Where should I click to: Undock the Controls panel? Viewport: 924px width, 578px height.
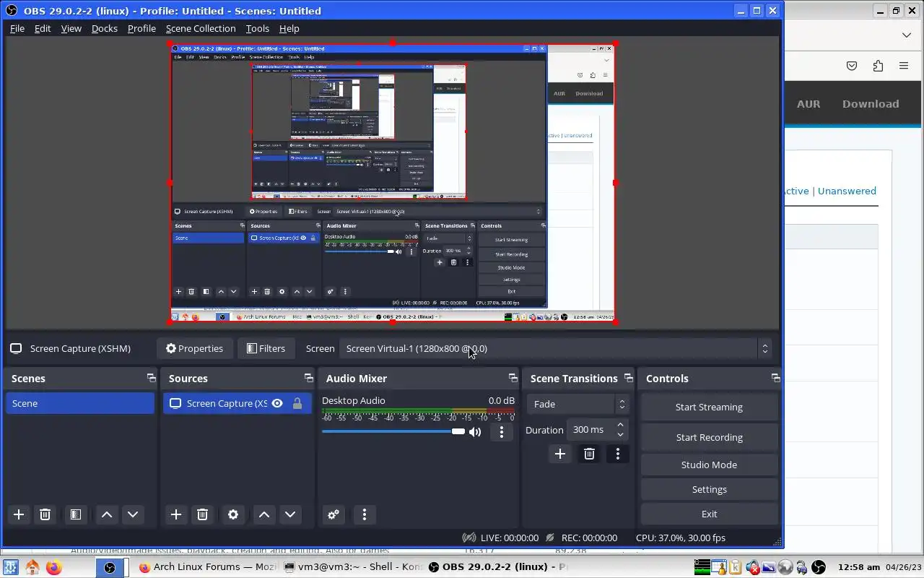coord(775,378)
